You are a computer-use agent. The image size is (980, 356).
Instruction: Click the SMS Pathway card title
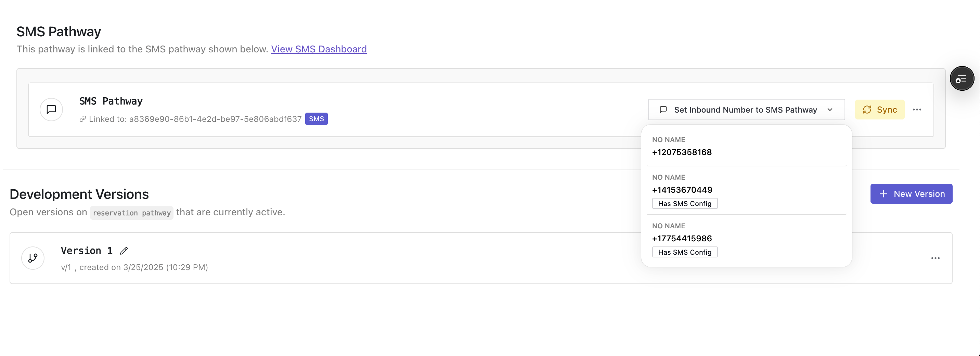click(x=111, y=101)
